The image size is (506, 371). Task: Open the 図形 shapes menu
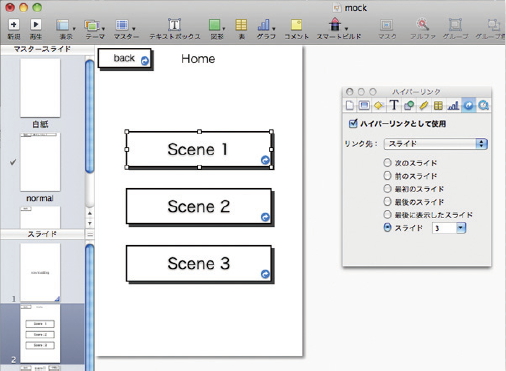[217, 29]
